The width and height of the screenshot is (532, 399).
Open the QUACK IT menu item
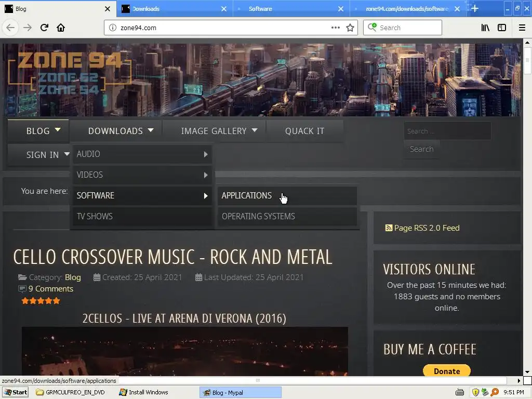tap(304, 131)
